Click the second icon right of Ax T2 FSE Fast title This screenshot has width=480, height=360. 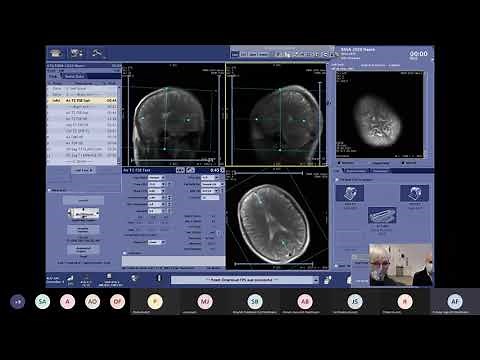coord(190,170)
